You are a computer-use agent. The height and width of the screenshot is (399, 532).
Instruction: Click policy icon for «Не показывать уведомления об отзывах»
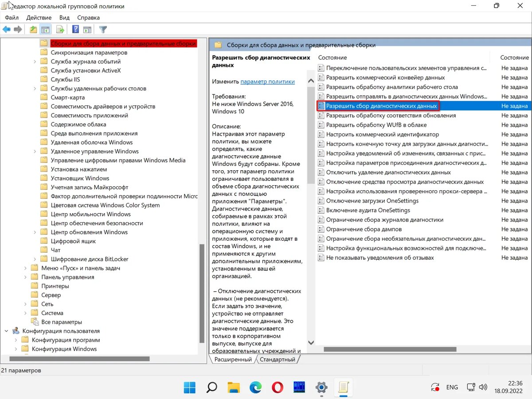321,258
